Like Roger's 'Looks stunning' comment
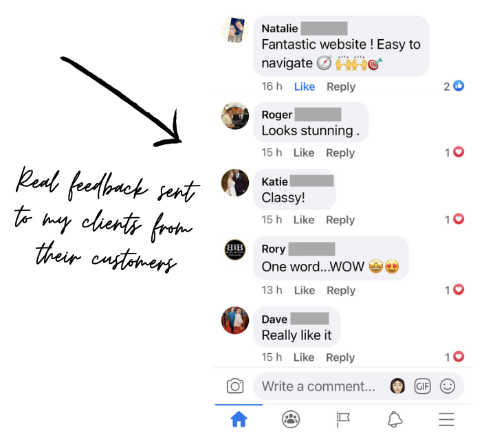The image size is (495, 448). coord(304,153)
